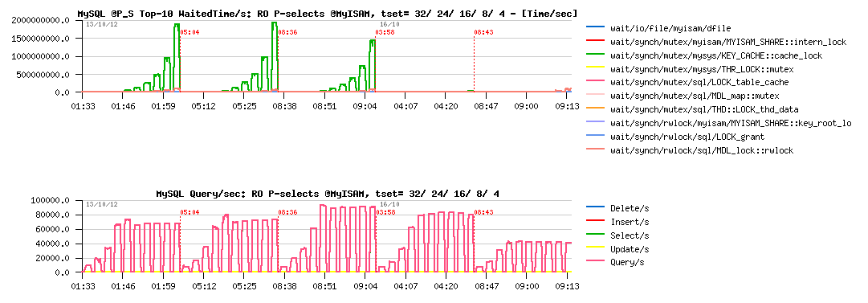Click the THD::LOCK_thd_data legend label
Image resolution: width=868 pixels, height=303 pixels.
pos(704,109)
